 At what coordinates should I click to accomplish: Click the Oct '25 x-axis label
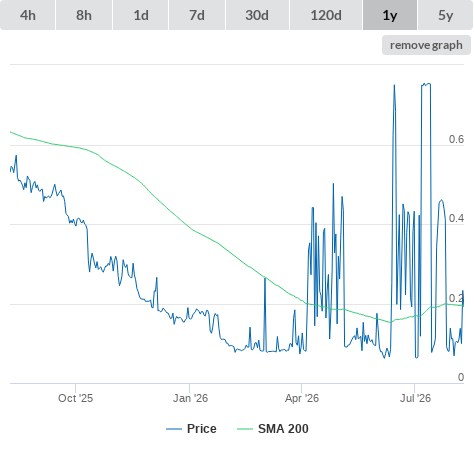coord(75,398)
